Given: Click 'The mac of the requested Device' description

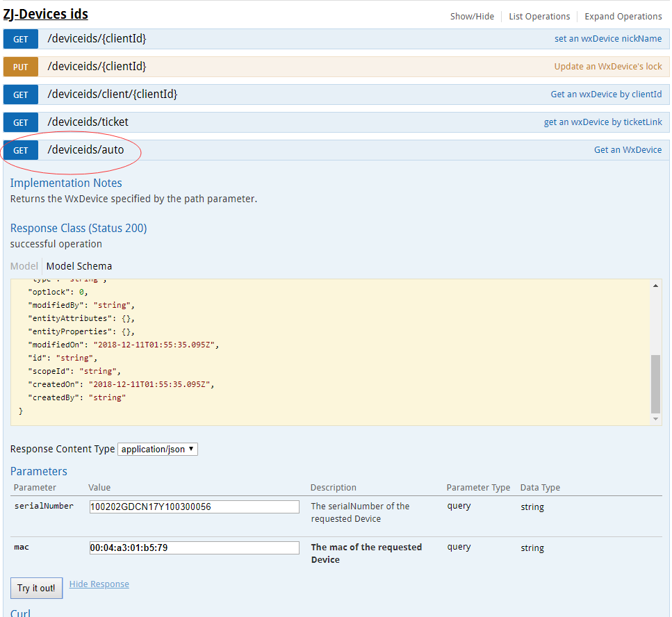Looking at the screenshot, I should 366,554.
